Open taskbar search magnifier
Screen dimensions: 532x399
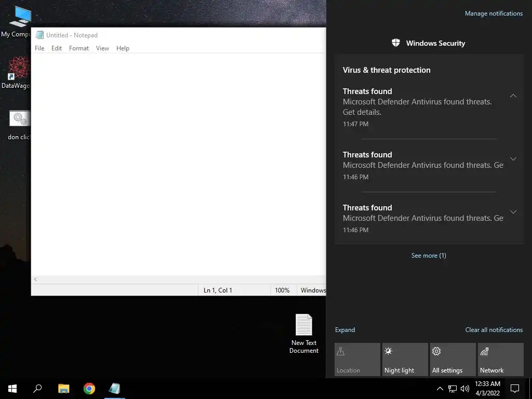coord(37,389)
